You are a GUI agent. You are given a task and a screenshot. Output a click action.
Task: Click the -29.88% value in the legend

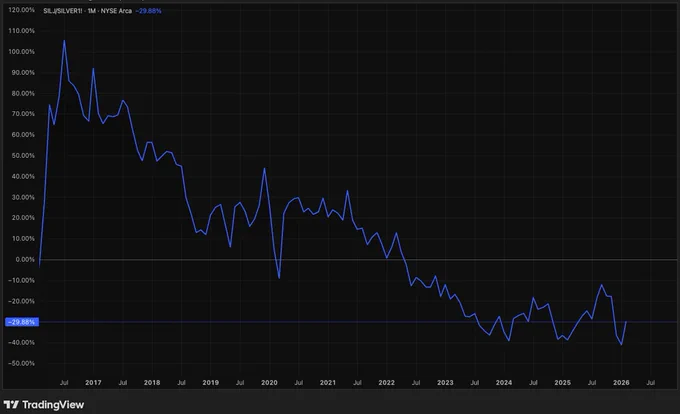tap(149, 11)
